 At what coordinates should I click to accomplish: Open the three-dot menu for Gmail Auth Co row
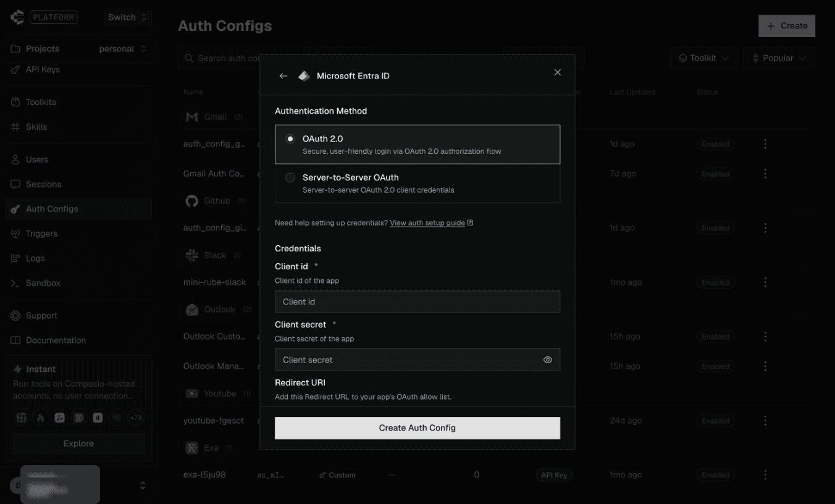point(765,174)
